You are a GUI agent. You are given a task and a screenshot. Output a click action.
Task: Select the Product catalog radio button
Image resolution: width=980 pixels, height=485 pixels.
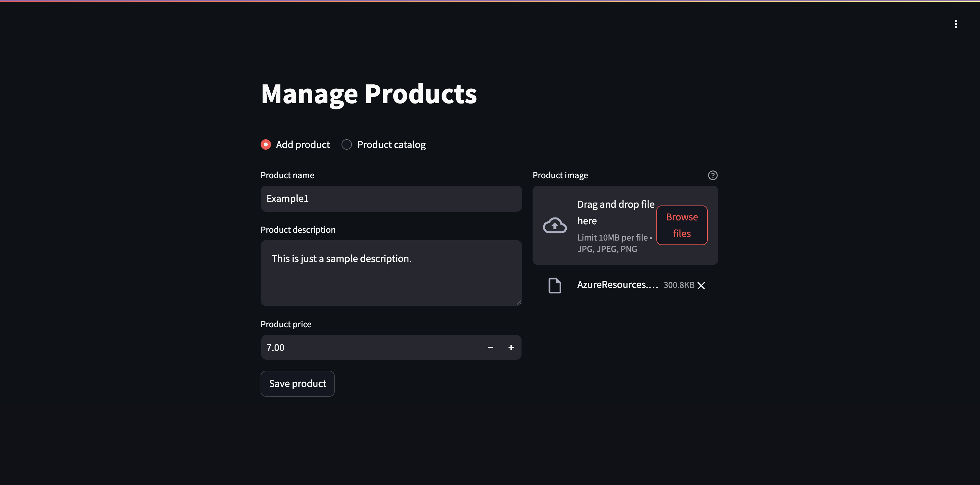coord(347,144)
